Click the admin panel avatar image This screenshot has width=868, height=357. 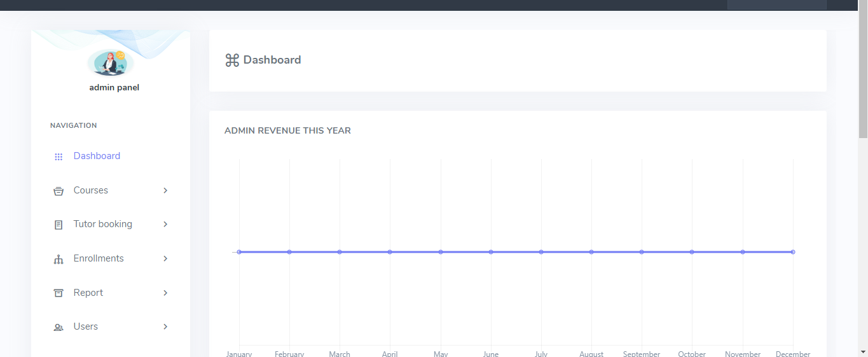pyautogui.click(x=111, y=63)
